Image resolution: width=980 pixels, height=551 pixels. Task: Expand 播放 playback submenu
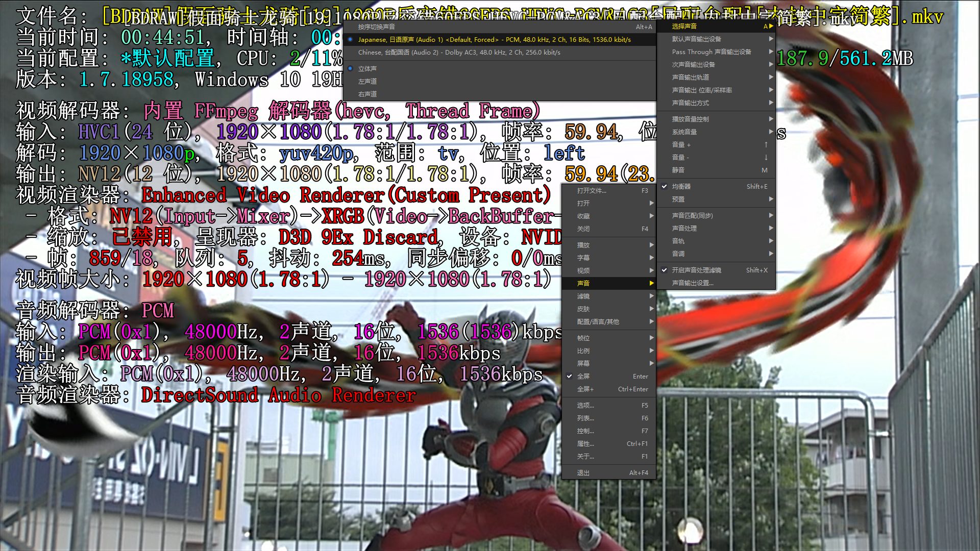[608, 245]
